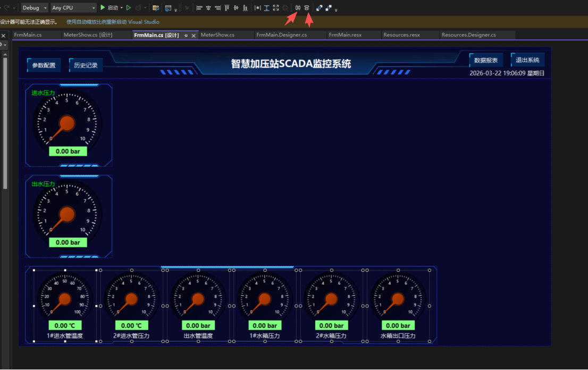The image size is (588, 370).
Task: Click the 智慧加压站SCADA监控系统 title label
Action: click(291, 64)
